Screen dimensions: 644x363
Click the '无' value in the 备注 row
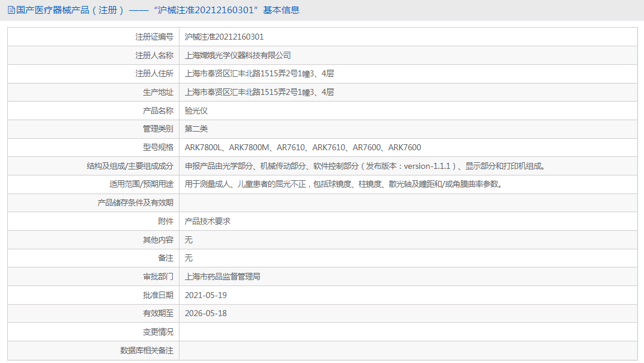click(188, 258)
